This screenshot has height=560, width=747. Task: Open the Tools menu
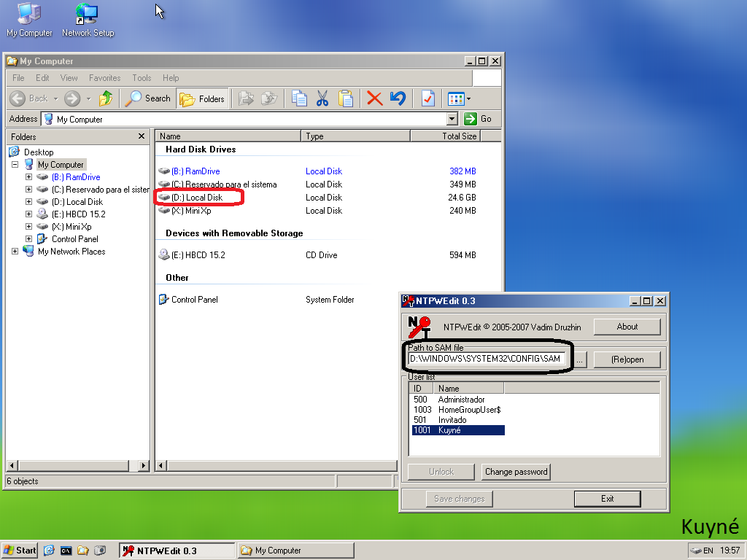click(x=142, y=78)
